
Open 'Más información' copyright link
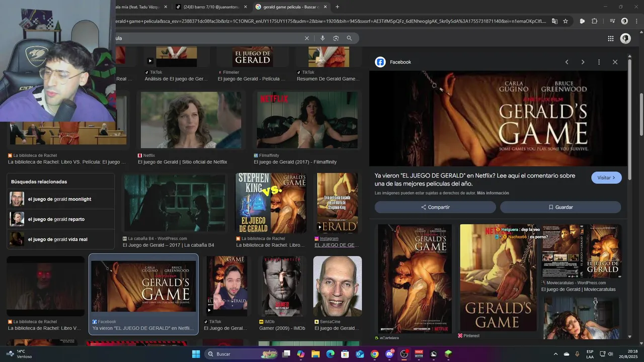[x=493, y=193]
